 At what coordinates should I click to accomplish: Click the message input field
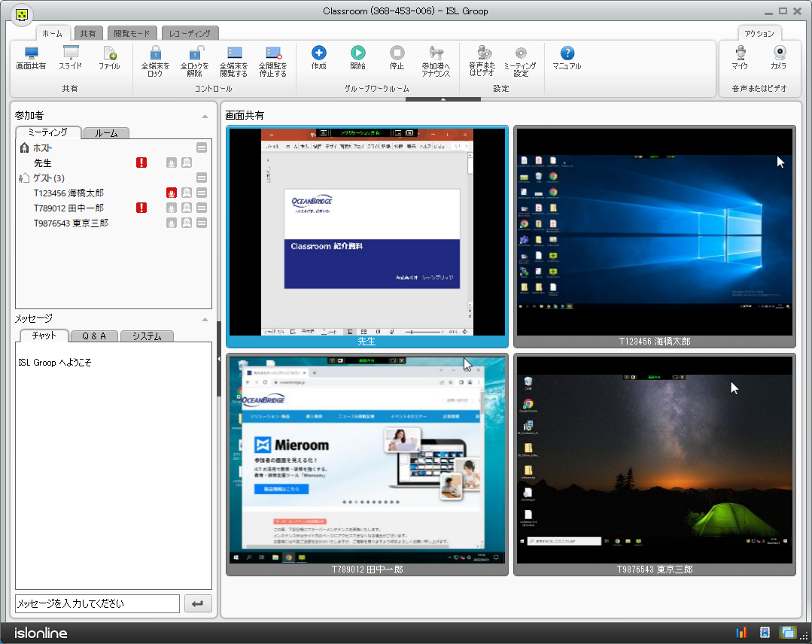97,603
